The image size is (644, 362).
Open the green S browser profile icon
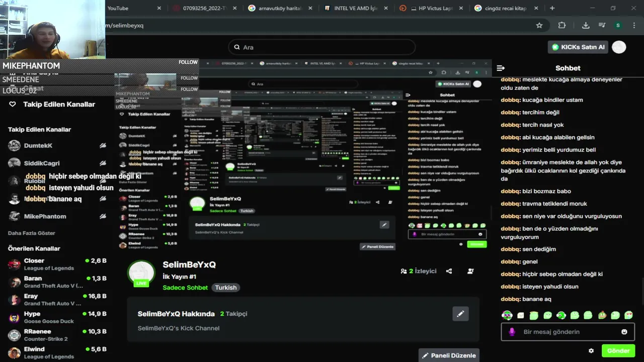pos(618,25)
